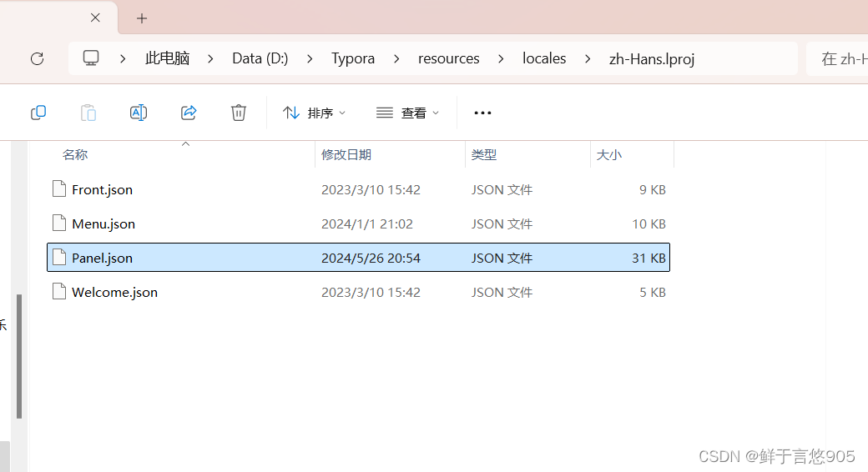The image size is (868, 472).
Task: Click Welcome.json date 2023/3/10 15:42
Action: click(x=371, y=292)
